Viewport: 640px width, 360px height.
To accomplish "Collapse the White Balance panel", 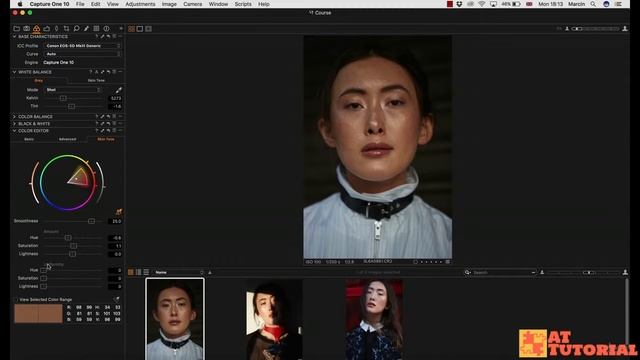I will [14, 72].
